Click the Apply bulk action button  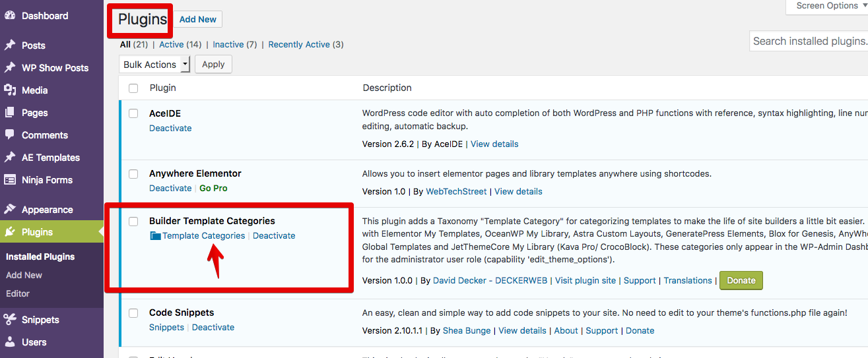point(213,64)
